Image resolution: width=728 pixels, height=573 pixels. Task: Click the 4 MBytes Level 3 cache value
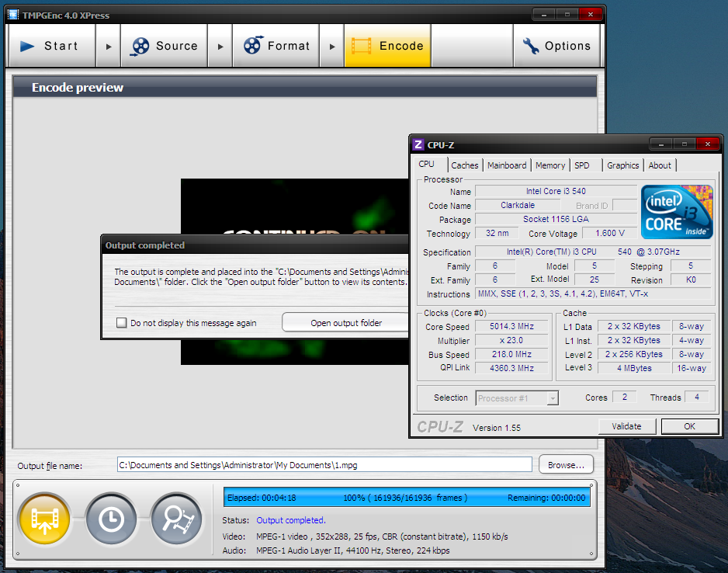click(x=634, y=368)
